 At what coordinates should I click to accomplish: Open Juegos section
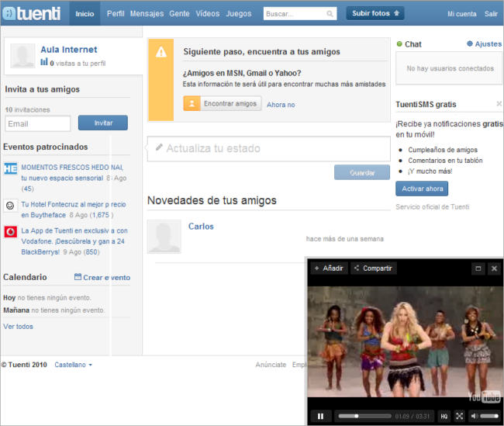pos(239,14)
